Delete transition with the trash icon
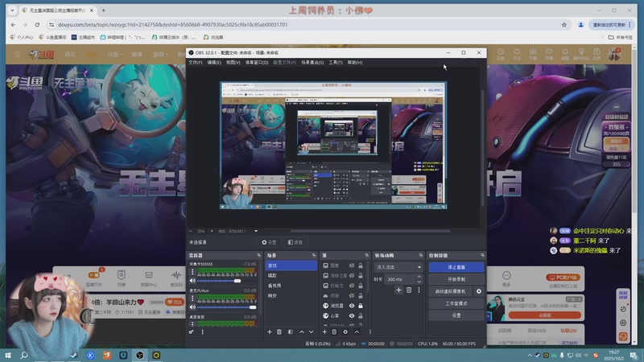 click(x=409, y=290)
